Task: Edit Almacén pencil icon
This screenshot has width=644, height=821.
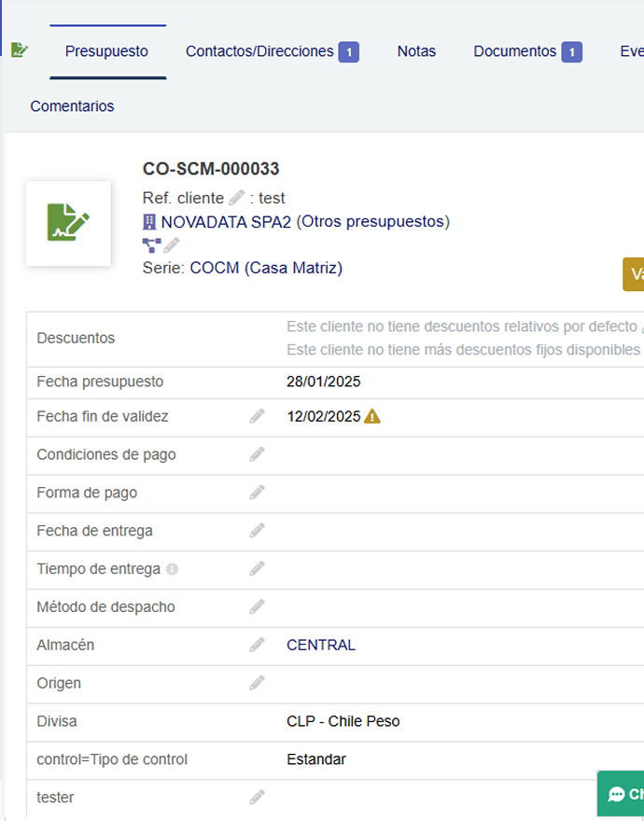Action: tap(257, 645)
